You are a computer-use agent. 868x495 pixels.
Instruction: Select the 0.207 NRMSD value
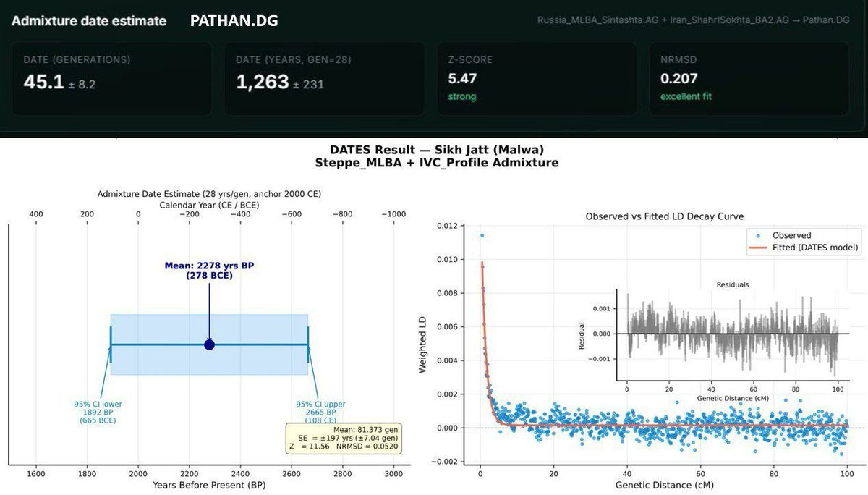click(678, 78)
